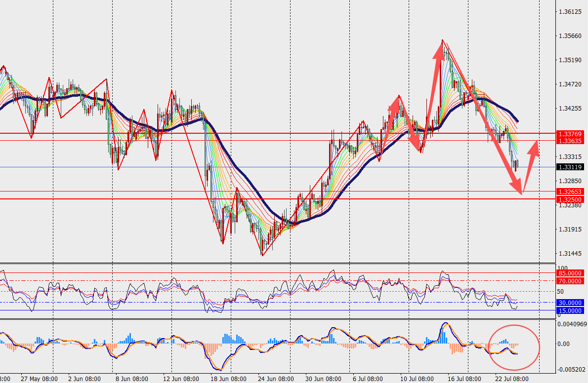Click the 22 Jul 08:00 date label
The height and width of the screenshot is (383, 588).
[511, 379]
